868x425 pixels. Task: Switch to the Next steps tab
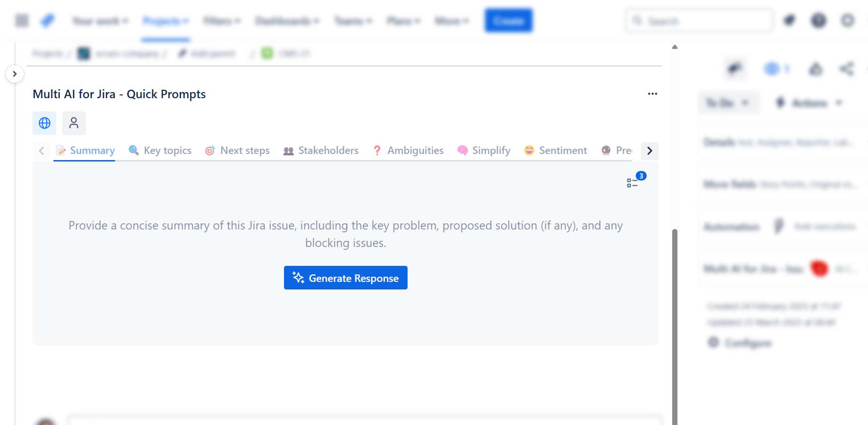click(x=238, y=151)
